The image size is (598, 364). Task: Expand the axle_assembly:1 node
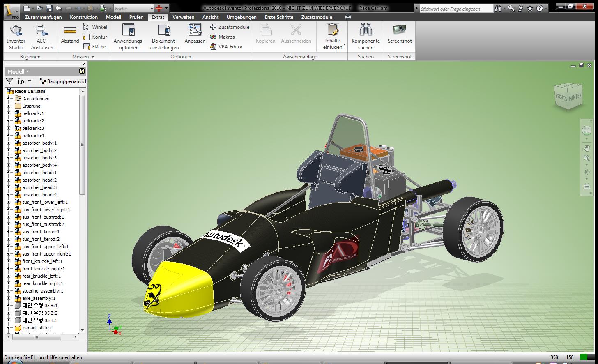tap(8, 298)
